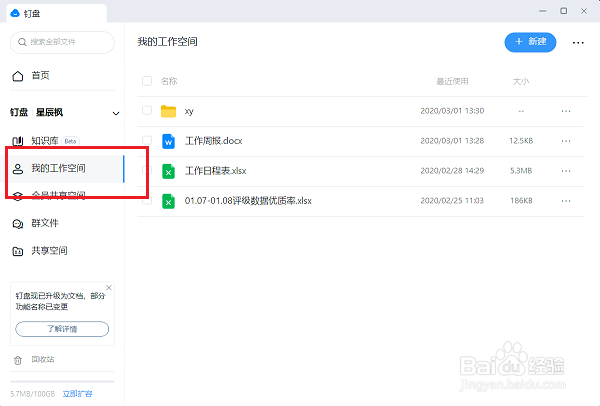This screenshot has height=406, width=600.
Task: Sort by 最近使用 column header
Action: pos(452,81)
